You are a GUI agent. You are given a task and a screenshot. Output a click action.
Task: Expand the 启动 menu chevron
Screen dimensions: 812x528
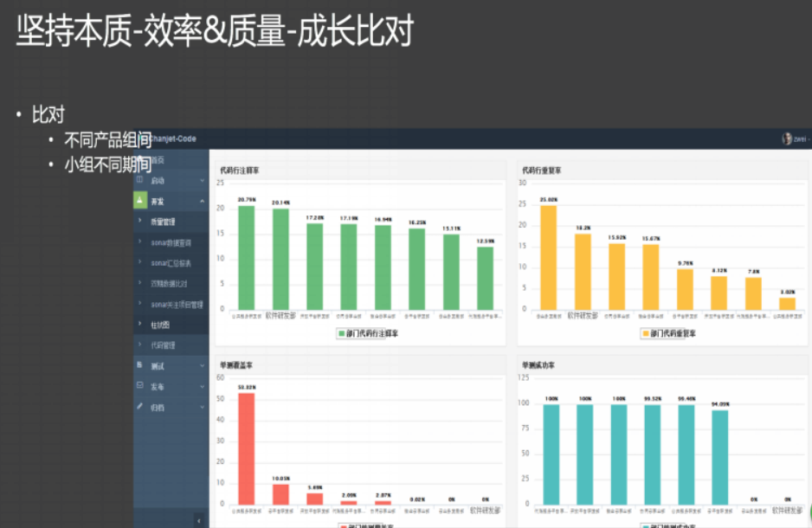(202, 181)
